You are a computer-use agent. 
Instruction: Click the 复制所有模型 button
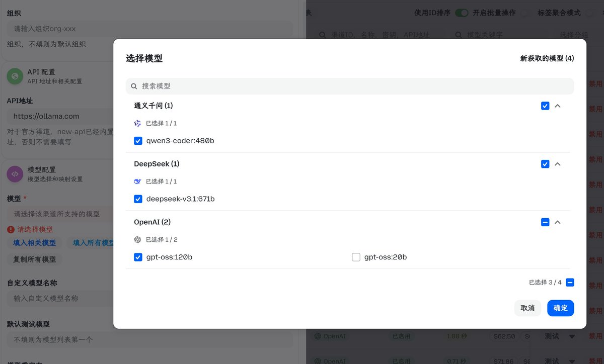click(x=34, y=259)
